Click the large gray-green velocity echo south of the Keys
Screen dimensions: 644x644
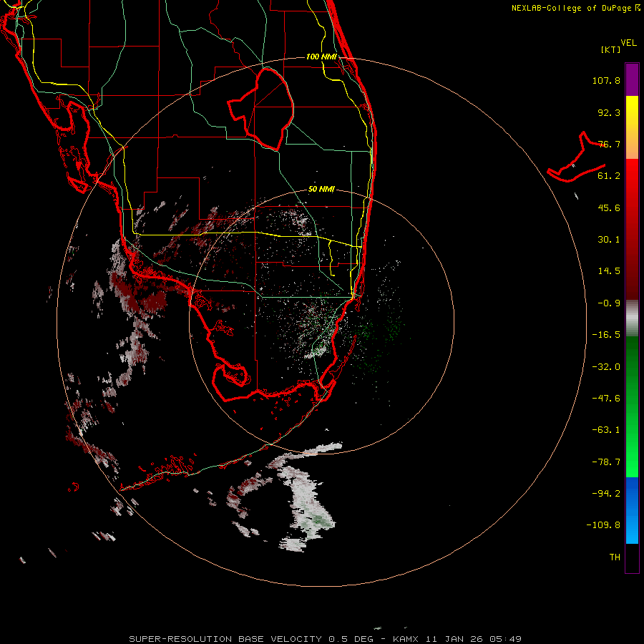[308, 507]
